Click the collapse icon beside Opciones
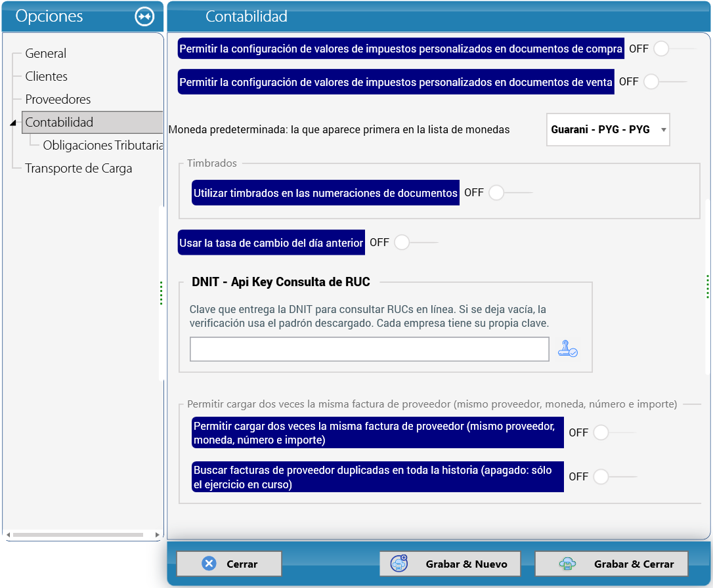Image resolution: width=713 pixels, height=588 pixels. coord(144,17)
